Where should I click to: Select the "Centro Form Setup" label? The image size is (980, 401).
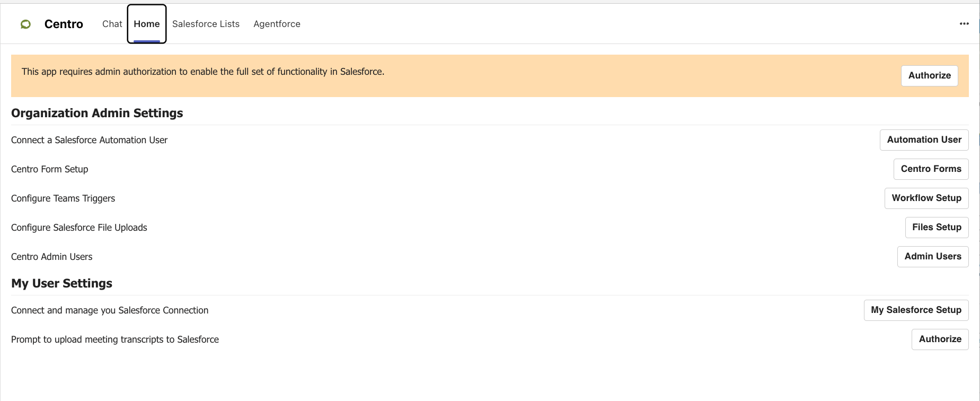point(50,169)
